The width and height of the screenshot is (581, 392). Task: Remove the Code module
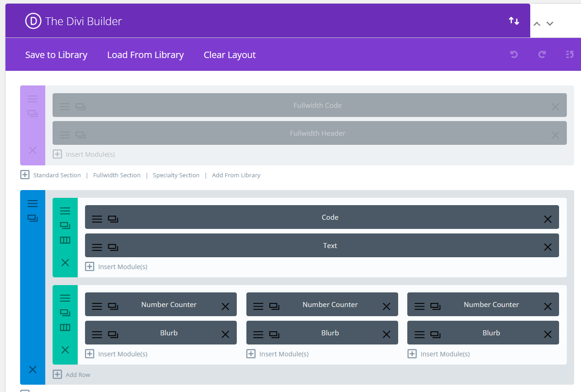tap(548, 219)
